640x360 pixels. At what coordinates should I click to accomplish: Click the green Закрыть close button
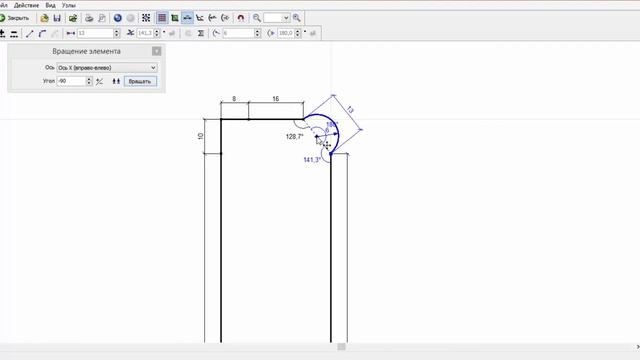coord(15,18)
